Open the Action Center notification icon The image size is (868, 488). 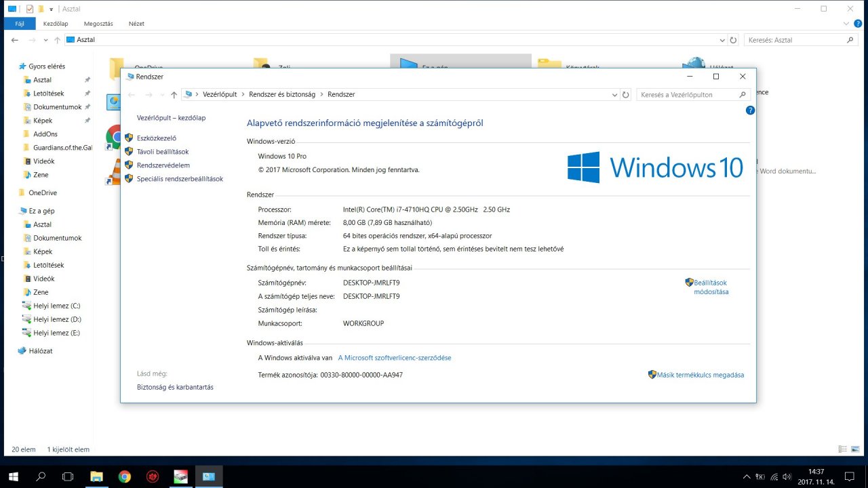click(849, 476)
